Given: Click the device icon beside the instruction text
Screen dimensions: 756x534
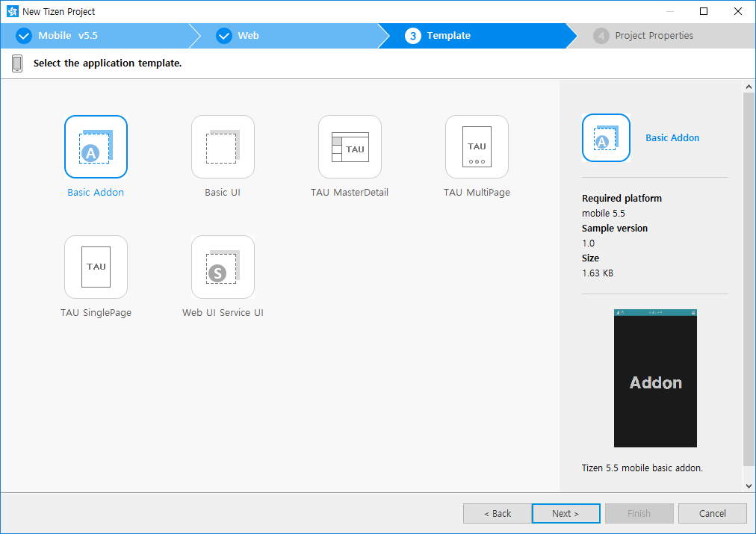Looking at the screenshot, I should [x=16, y=63].
